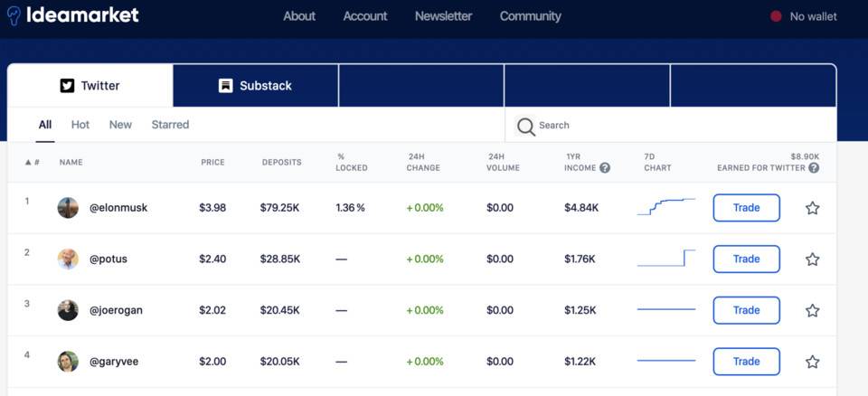The image size is (868, 396).
Task: Click the search magnifier icon
Action: pos(526,126)
